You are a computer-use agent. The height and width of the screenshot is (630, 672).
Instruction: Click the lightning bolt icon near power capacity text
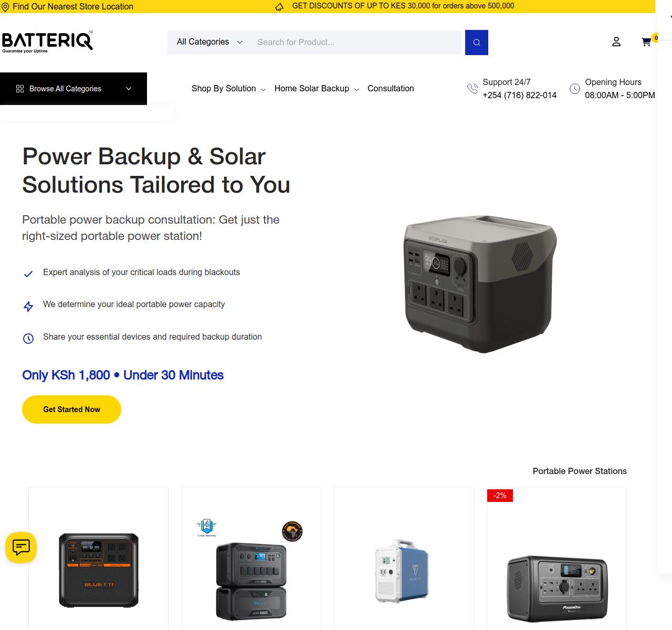28,306
